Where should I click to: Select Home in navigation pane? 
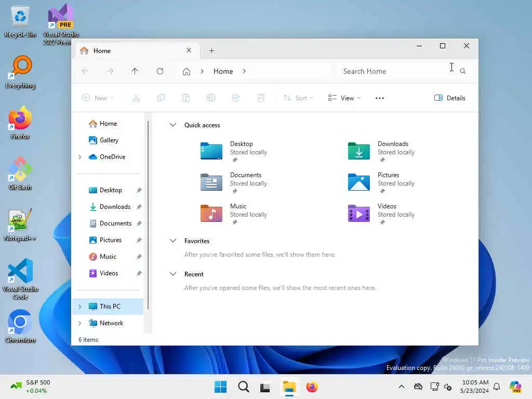pyautogui.click(x=109, y=124)
